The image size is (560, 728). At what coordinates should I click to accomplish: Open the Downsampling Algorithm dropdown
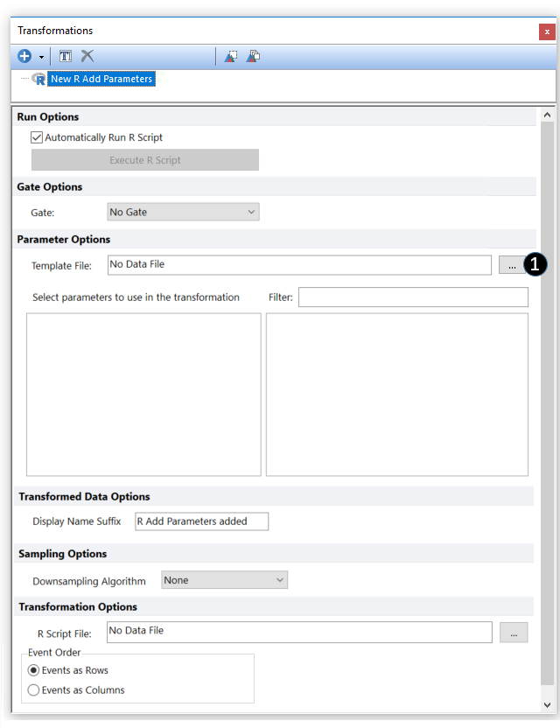point(224,580)
